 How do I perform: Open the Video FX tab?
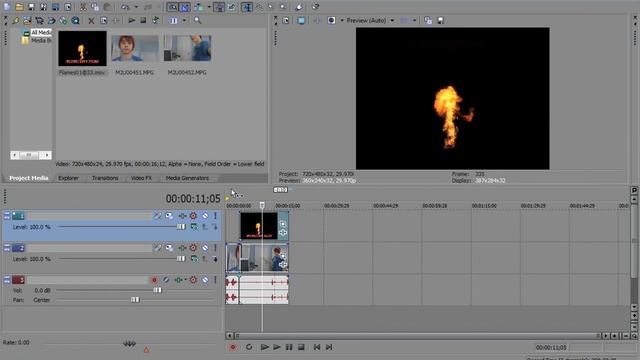pos(141,178)
